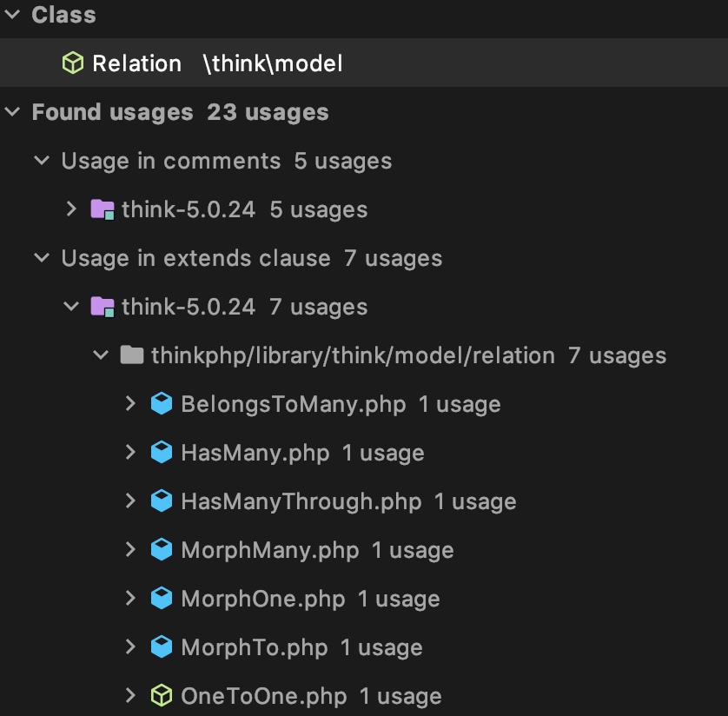
Task: Collapse Usage in extends clause group
Action: click(42, 258)
